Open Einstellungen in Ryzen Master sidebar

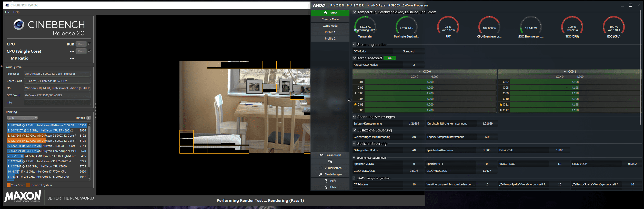point(330,174)
